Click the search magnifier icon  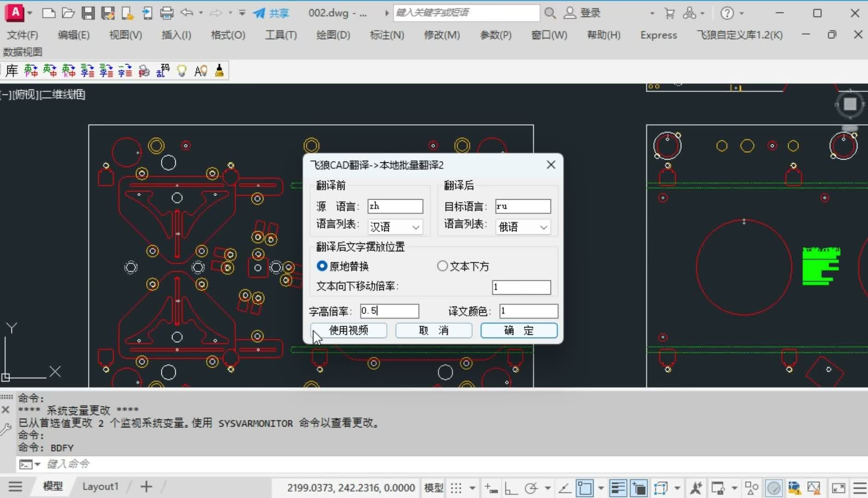pyautogui.click(x=550, y=13)
